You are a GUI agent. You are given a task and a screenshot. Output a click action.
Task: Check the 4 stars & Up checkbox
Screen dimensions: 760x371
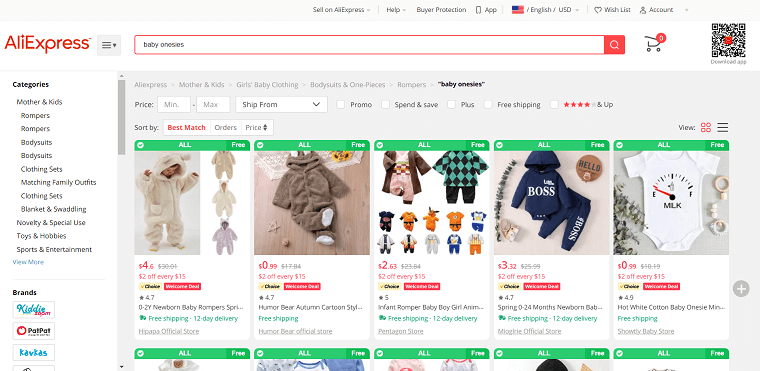coord(554,104)
